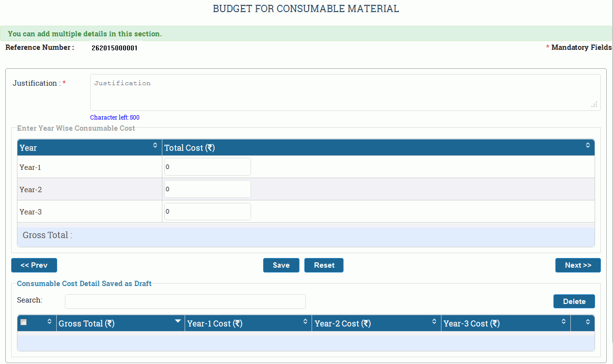This screenshot has width=613, height=364.
Task: Go to previous page with Prev button
Action: [x=34, y=265]
